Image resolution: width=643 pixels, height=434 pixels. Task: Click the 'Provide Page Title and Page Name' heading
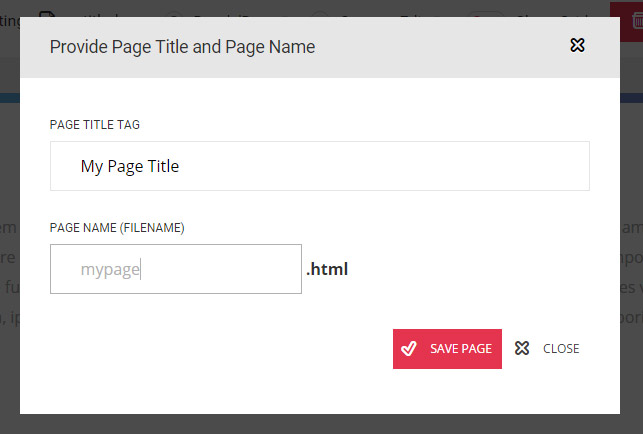pyautogui.click(x=182, y=46)
